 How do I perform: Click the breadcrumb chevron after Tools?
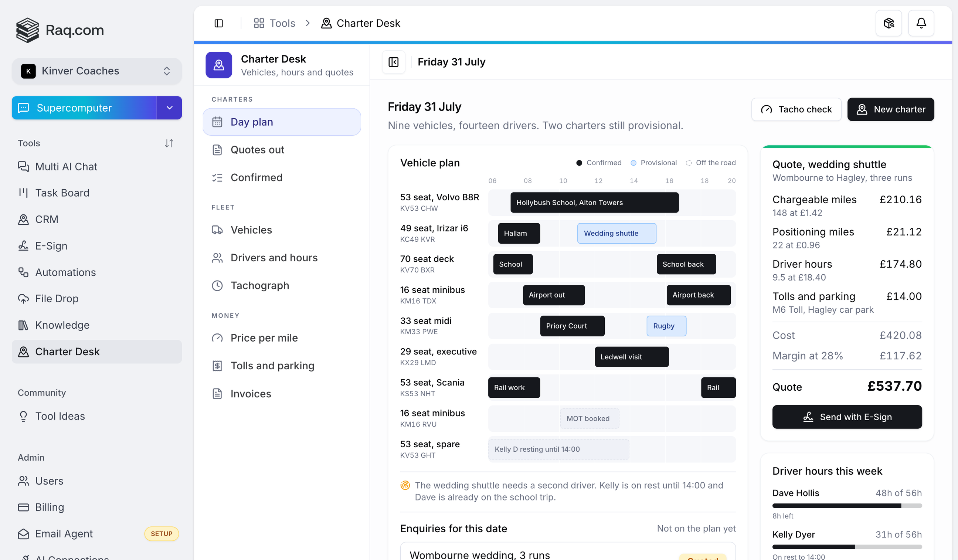[x=308, y=23]
